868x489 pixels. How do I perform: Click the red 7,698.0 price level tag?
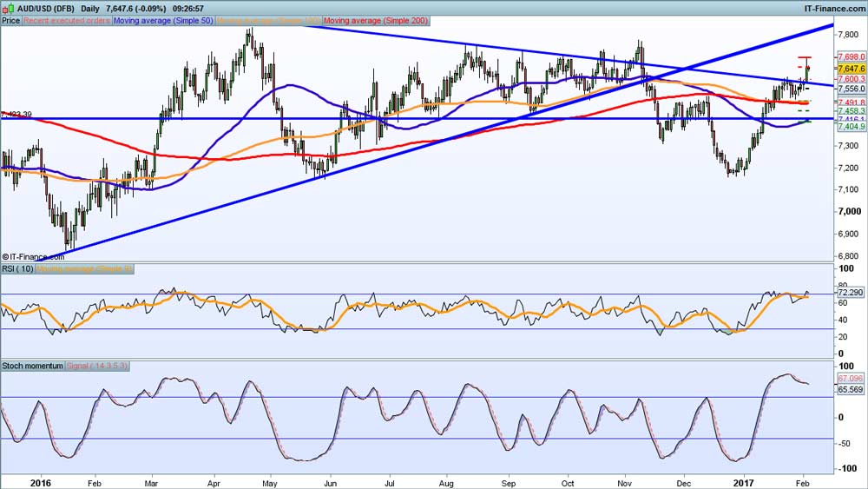(x=852, y=57)
